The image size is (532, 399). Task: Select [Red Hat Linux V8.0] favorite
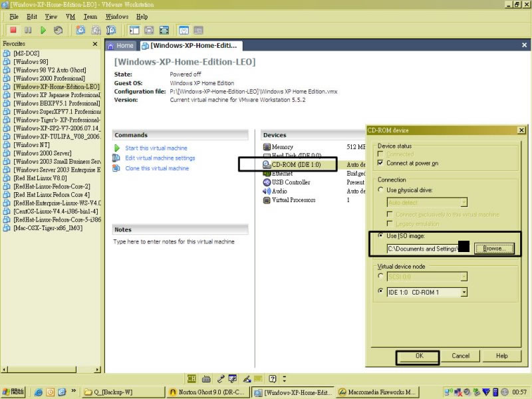click(x=40, y=178)
